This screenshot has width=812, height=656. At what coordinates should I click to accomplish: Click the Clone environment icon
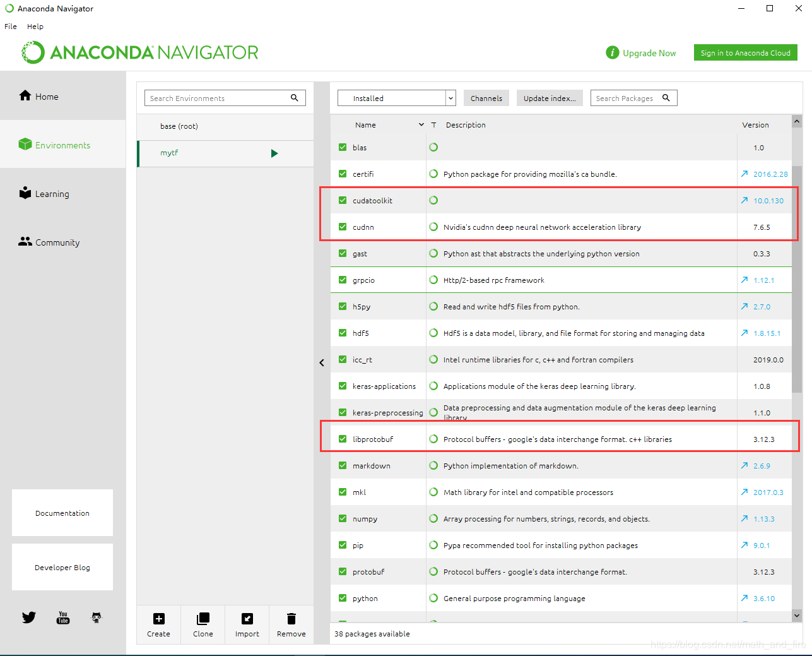[x=203, y=619]
